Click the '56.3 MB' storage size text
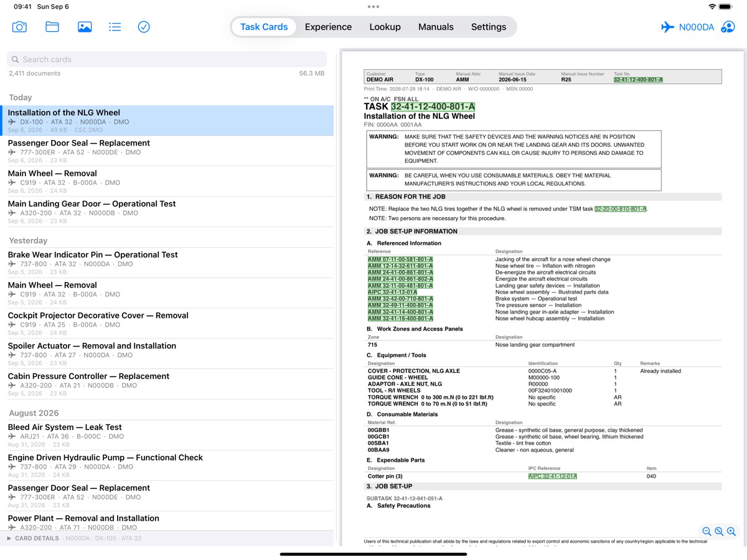Image resolution: width=747 pixels, height=560 pixels. 312,73
